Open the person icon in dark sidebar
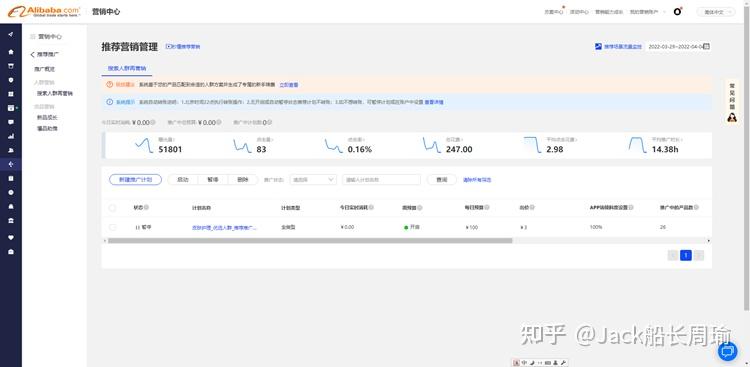This screenshot has height=367, width=750. (11, 150)
